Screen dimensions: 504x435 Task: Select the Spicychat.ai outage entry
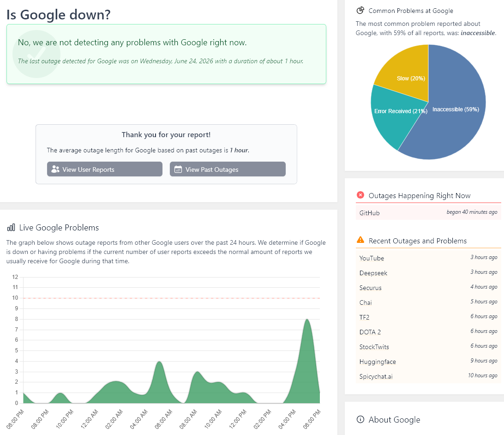[428, 376]
